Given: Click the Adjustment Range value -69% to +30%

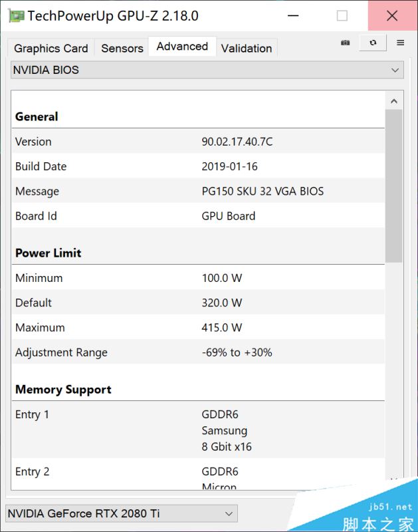Looking at the screenshot, I should point(237,352).
